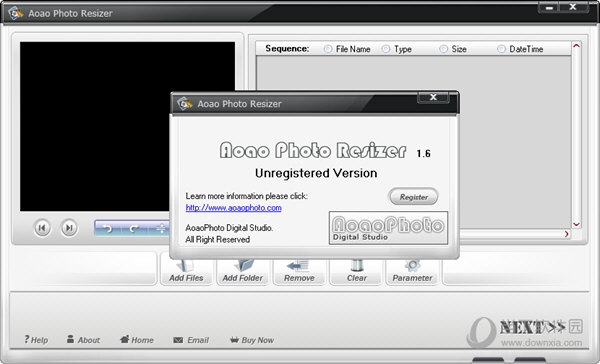
Task: Open the About link at bottom
Action: tap(83, 340)
